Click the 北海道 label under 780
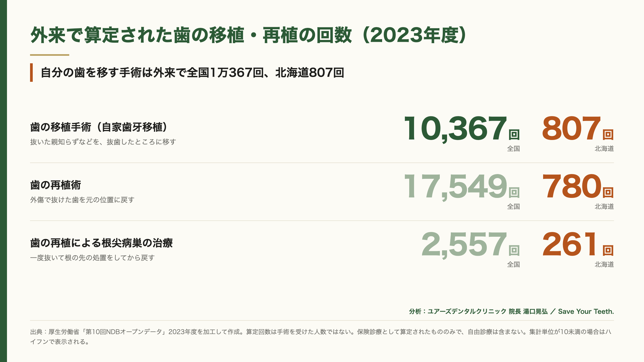The image size is (644, 362). click(604, 206)
